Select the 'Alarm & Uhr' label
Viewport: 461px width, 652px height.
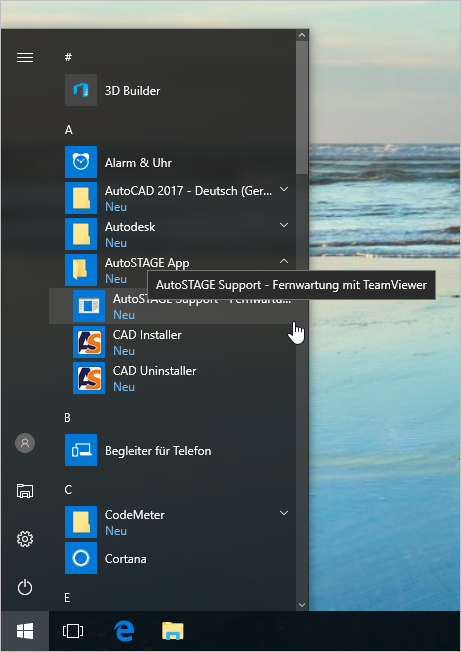coord(138,163)
